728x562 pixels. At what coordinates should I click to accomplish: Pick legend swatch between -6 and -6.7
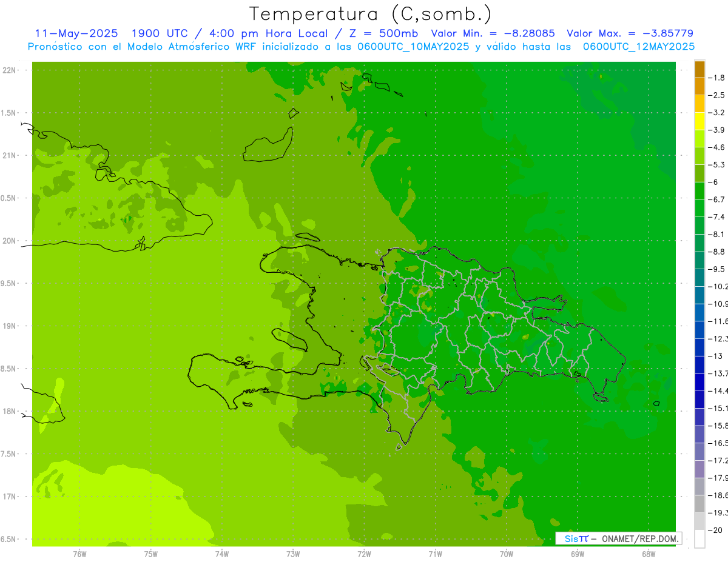point(699,191)
